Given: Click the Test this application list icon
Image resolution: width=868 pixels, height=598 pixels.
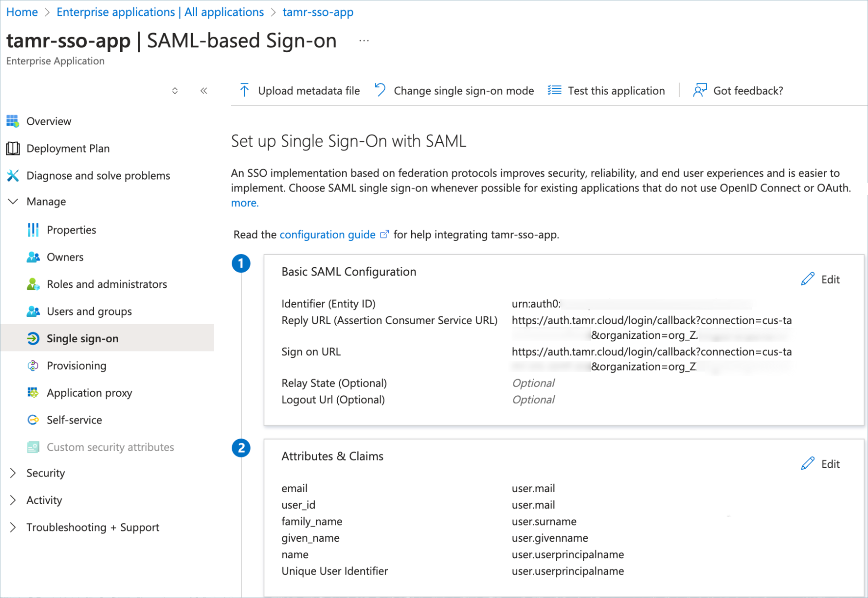Looking at the screenshot, I should point(554,90).
